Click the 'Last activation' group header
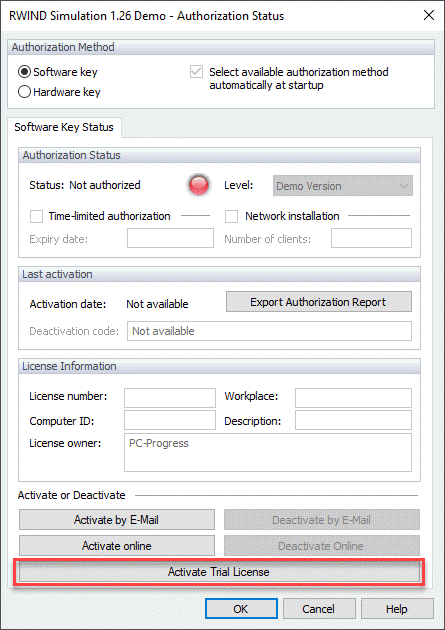This screenshot has width=445, height=630. [219, 274]
